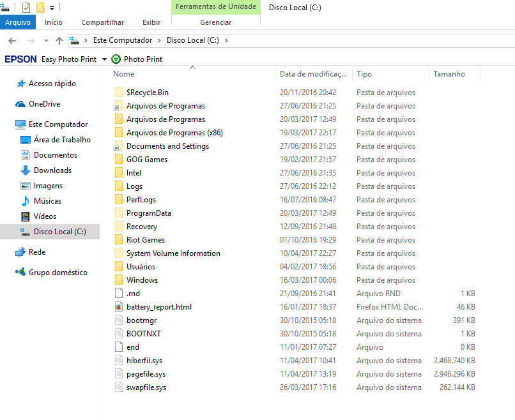
Task: Open the Arquivo menu tab
Action: click(18, 22)
